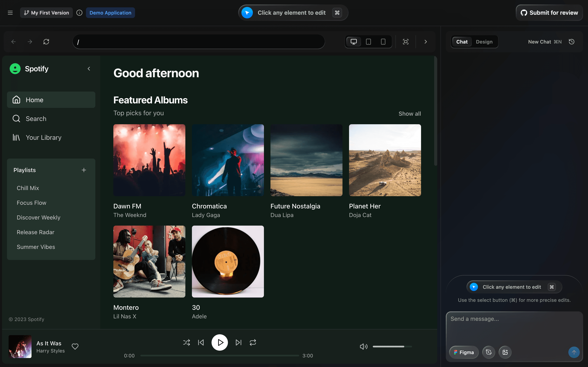Click Show all featured albums
The height and width of the screenshot is (367, 588).
coord(410,114)
